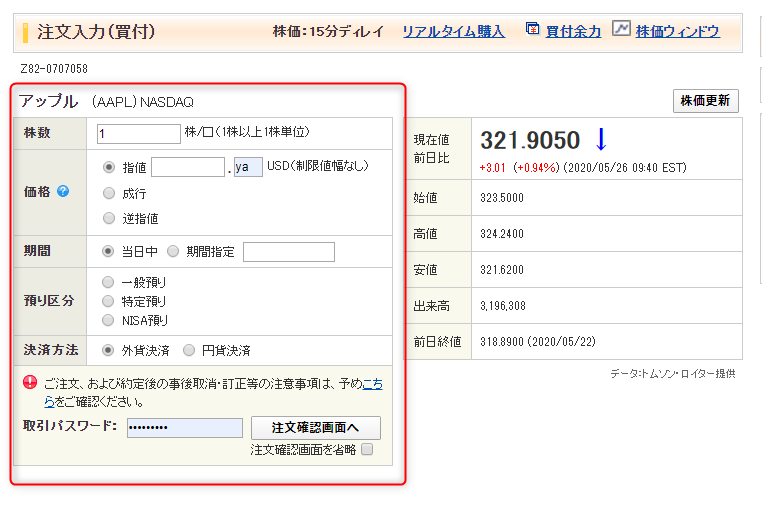The height and width of the screenshot is (505, 762).
Task: Select the 指値 limit price radio button
Action: pyautogui.click(x=109, y=167)
